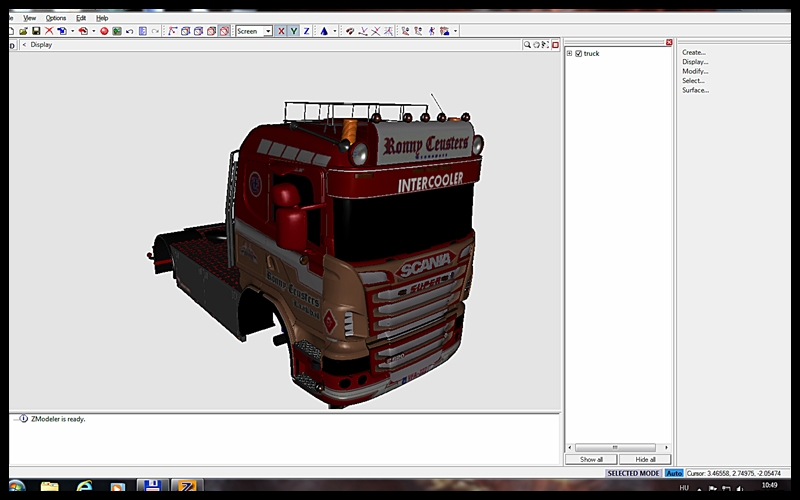Select Polygons level cube icon
The width and height of the screenshot is (800, 500).
[198, 31]
